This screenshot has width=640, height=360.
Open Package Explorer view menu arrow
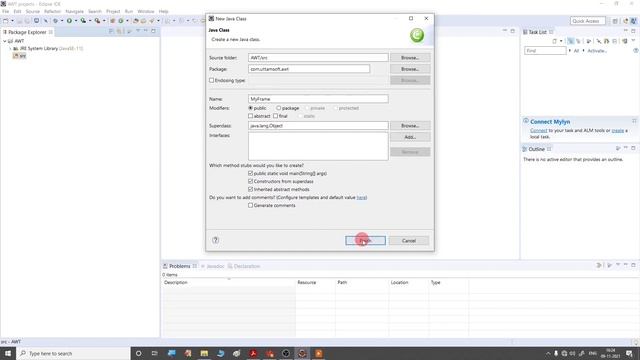[x=138, y=31]
